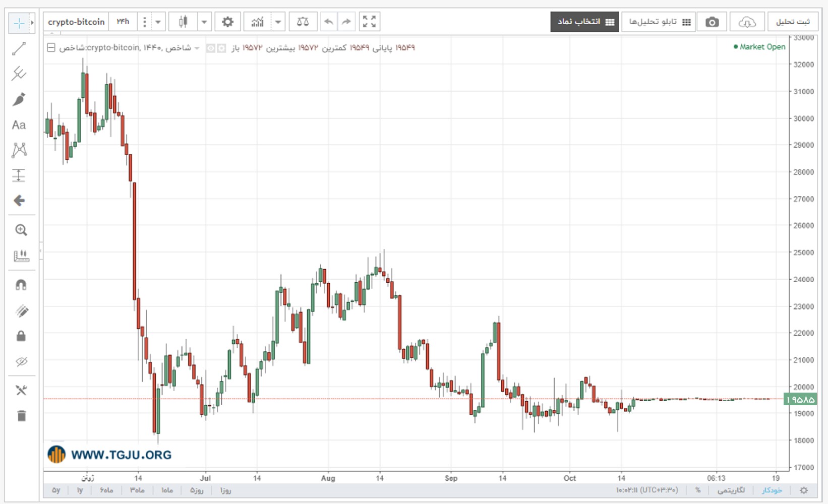The width and height of the screenshot is (828, 504).
Task: Click the redo arrow
Action: click(346, 22)
